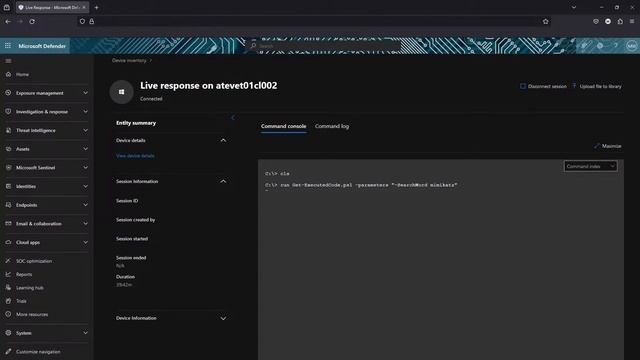This screenshot has width=640, height=360.
Task: Click the Cloud apps cloud icon
Action: 8,242
